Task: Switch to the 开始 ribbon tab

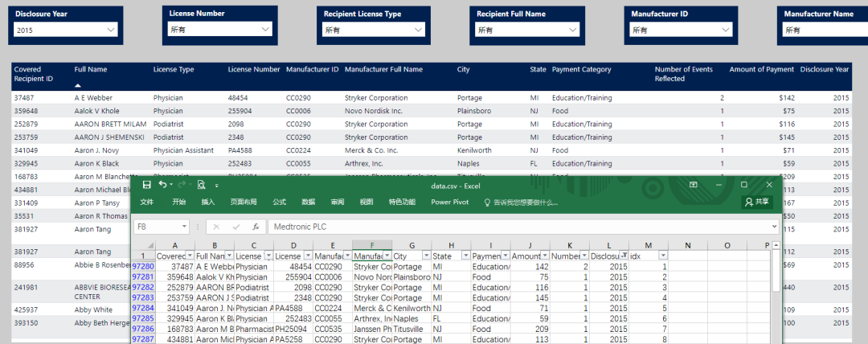Action: tap(178, 203)
